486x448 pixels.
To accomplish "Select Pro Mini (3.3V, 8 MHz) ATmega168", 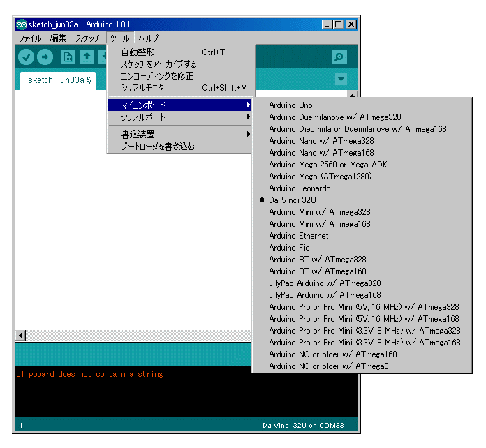I will tap(362, 343).
